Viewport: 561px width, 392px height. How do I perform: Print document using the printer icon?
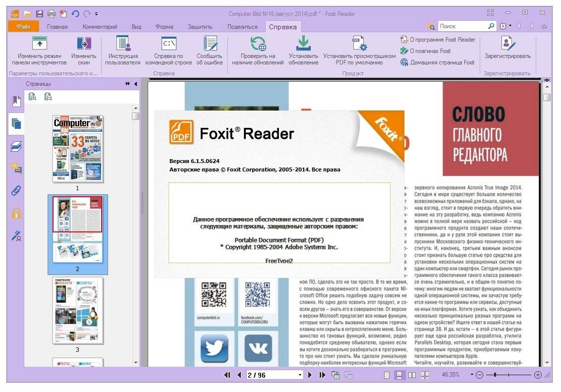point(52,14)
